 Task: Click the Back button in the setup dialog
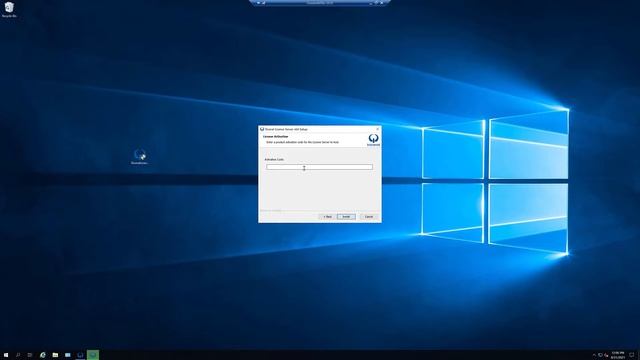pyautogui.click(x=327, y=217)
